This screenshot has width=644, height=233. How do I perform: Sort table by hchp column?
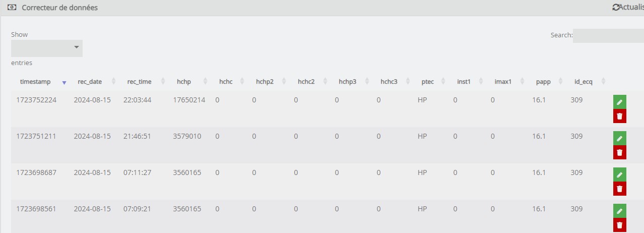184,82
